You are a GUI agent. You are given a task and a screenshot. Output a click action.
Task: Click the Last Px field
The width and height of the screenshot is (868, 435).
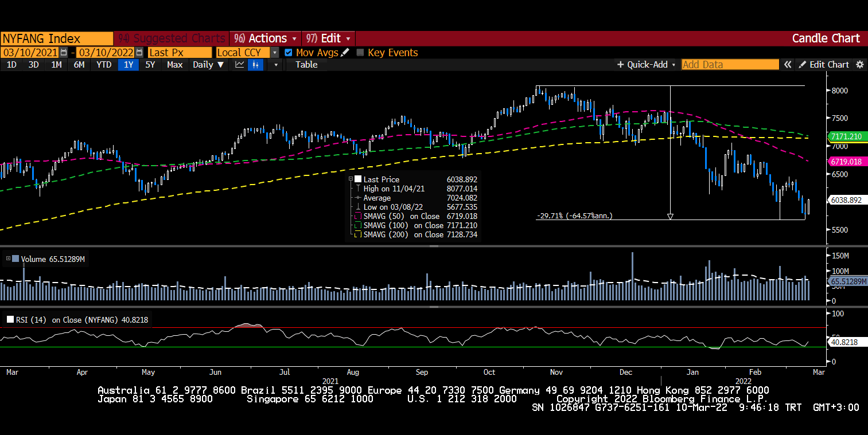click(180, 53)
